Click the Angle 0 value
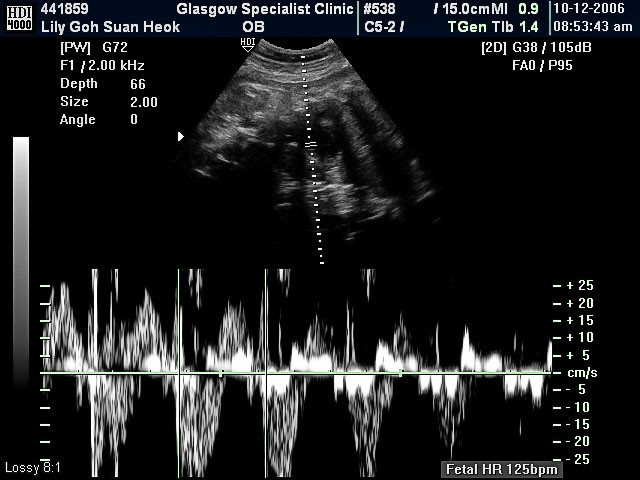The height and width of the screenshot is (480, 640). (134, 120)
